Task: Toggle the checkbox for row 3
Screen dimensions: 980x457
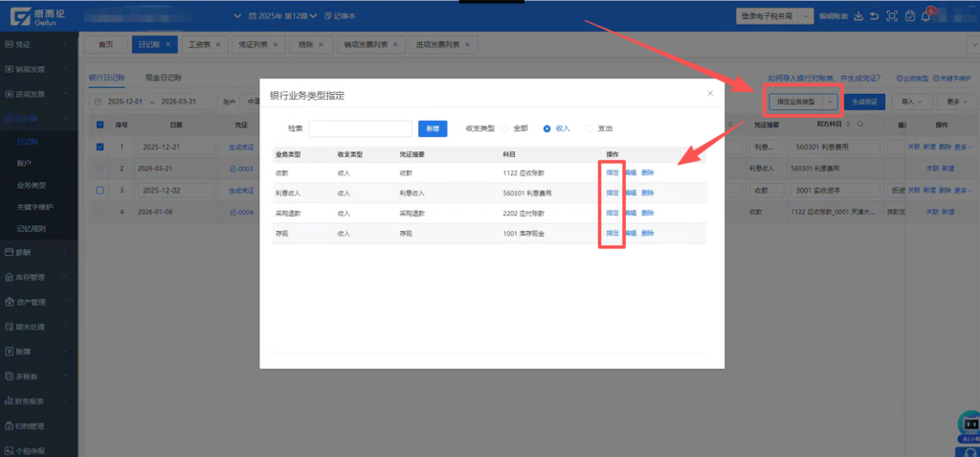Action: tap(100, 191)
